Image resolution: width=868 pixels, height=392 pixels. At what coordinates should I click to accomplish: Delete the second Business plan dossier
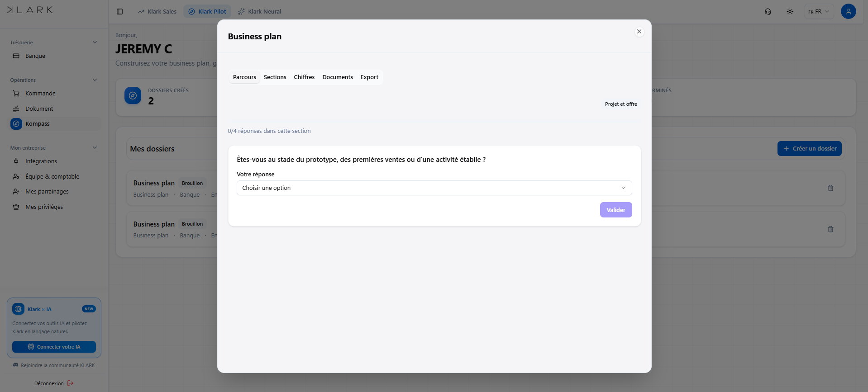point(830,229)
